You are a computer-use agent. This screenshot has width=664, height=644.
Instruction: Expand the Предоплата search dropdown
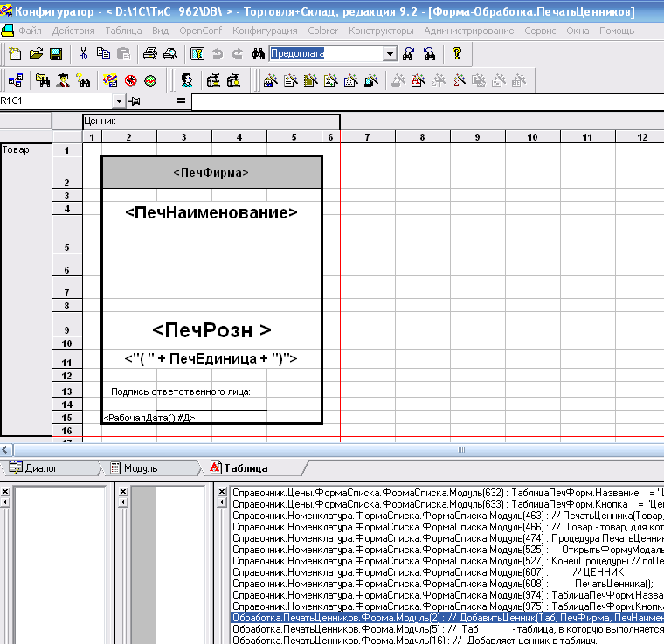(x=390, y=54)
